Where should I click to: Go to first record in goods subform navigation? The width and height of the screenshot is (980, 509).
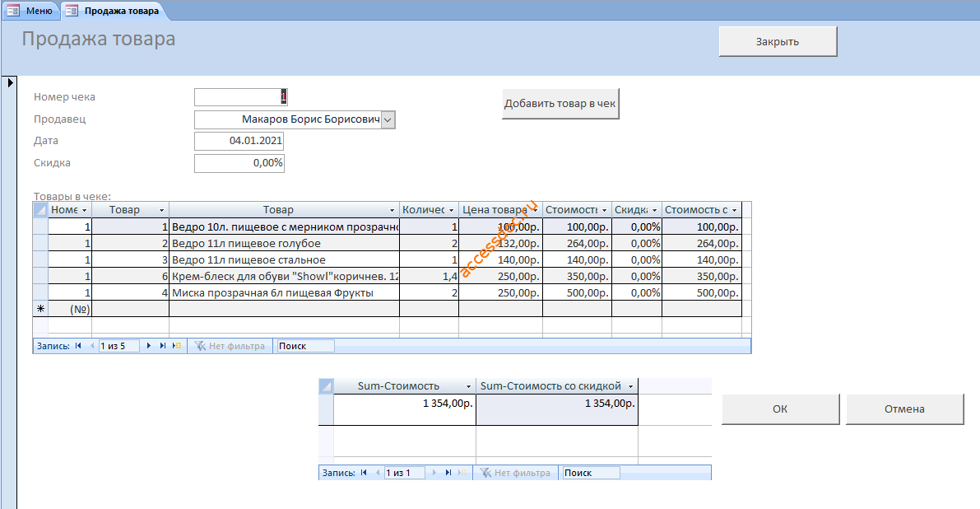[78, 346]
